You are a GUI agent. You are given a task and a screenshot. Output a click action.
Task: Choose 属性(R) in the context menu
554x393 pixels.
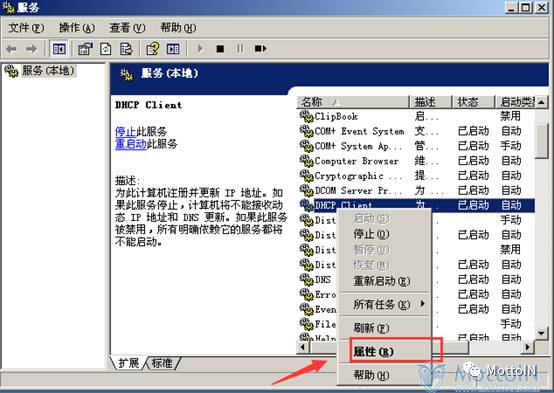tap(373, 352)
